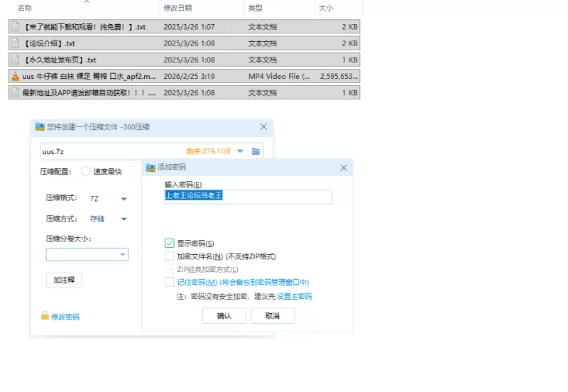Click the document icon of 【永久地址发布页】.txt
Viewport: 568px width, 392px height.
[x=15, y=60]
